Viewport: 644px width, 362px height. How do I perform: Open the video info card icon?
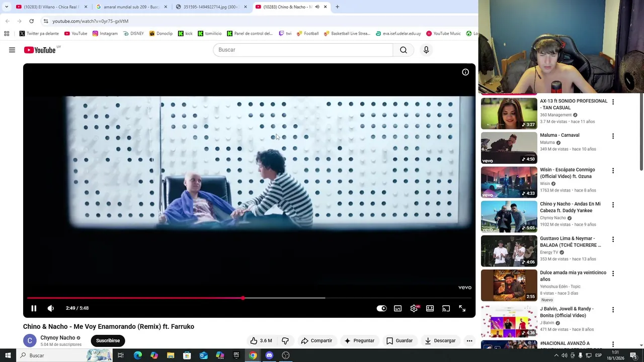point(465,72)
